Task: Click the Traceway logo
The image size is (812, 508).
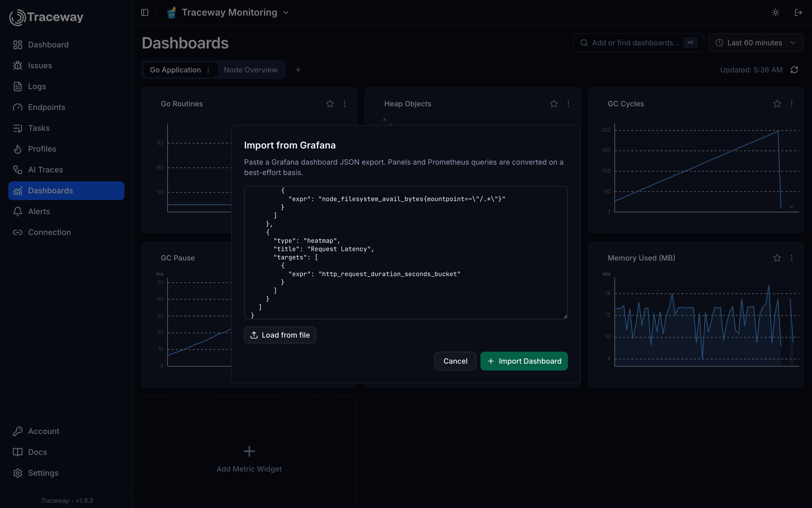Action: (x=46, y=17)
